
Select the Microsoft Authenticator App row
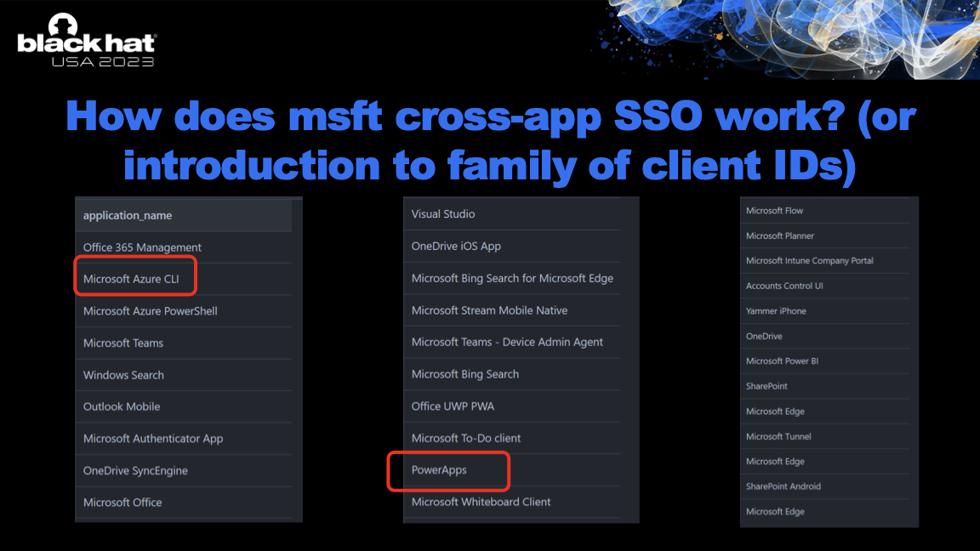click(x=184, y=439)
